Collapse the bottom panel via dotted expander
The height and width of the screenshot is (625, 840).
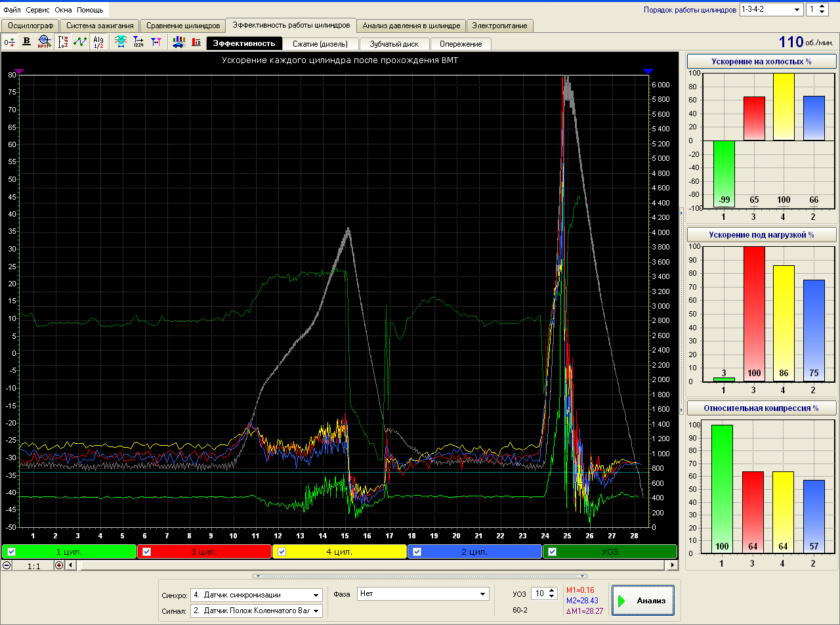(x=420, y=576)
